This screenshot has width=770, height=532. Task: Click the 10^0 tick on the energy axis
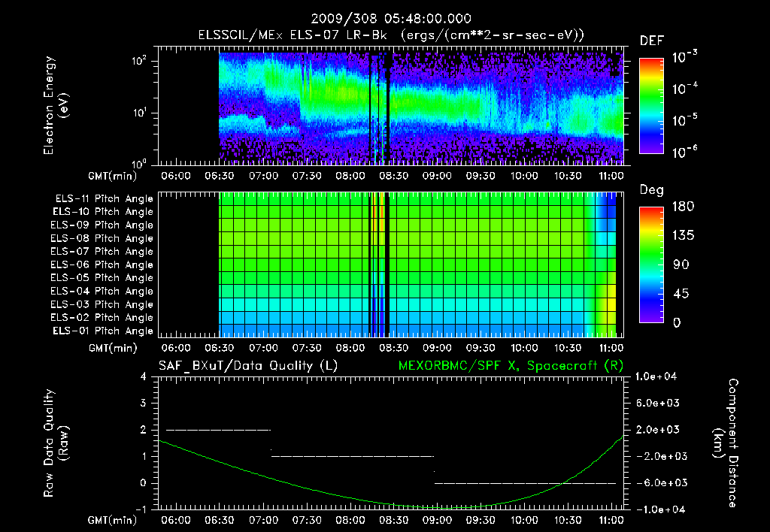[139, 163]
